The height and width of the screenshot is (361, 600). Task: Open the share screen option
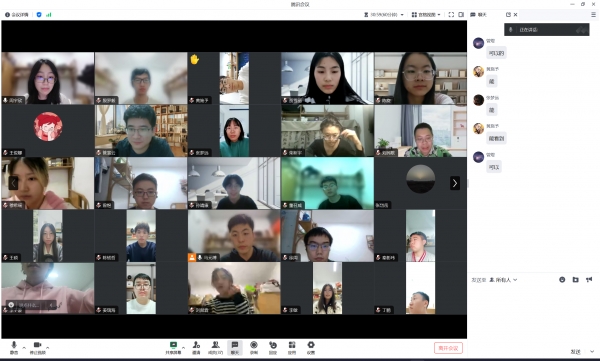[x=173, y=347]
